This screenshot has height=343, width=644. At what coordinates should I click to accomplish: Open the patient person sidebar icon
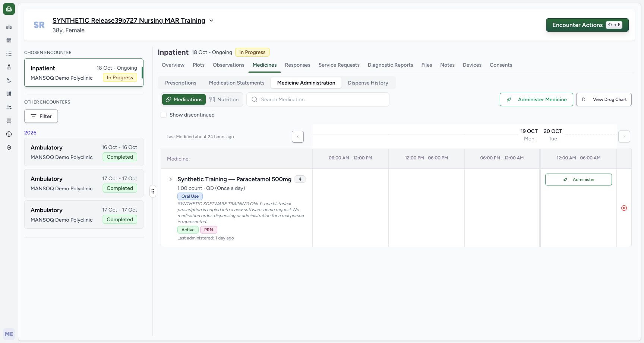coord(9,67)
